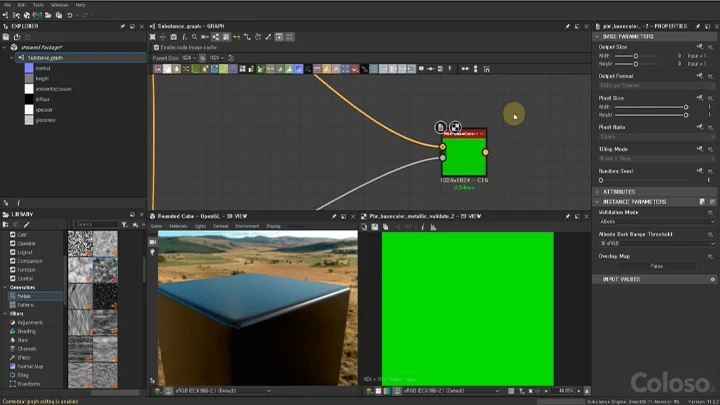Open the Scene menu in 3D View
Viewport: 720px width, 405px height.
[x=157, y=226]
